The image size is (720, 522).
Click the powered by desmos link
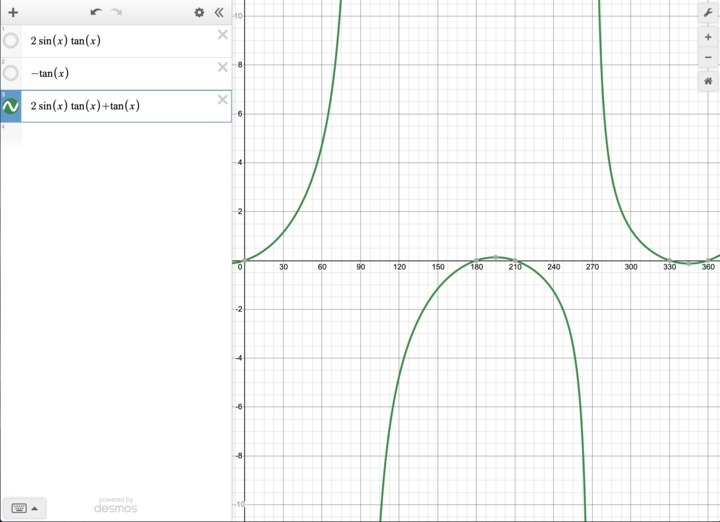(x=115, y=505)
